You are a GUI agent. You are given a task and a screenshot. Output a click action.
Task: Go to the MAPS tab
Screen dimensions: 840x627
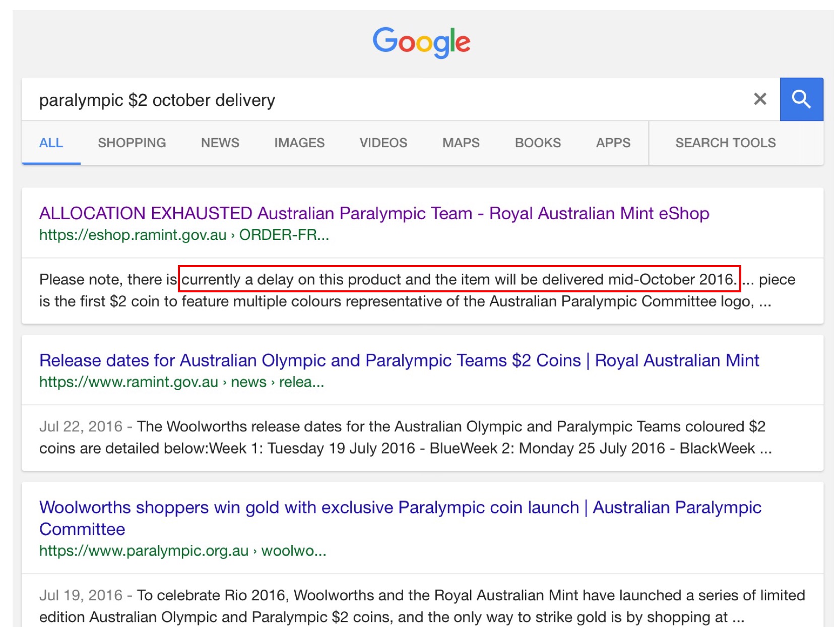tap(461, 143)
